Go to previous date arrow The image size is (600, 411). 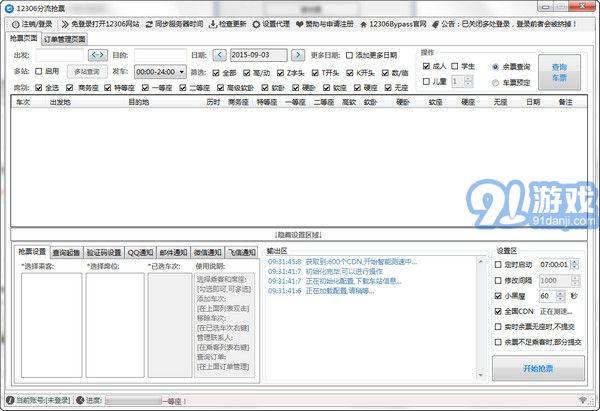219,55
